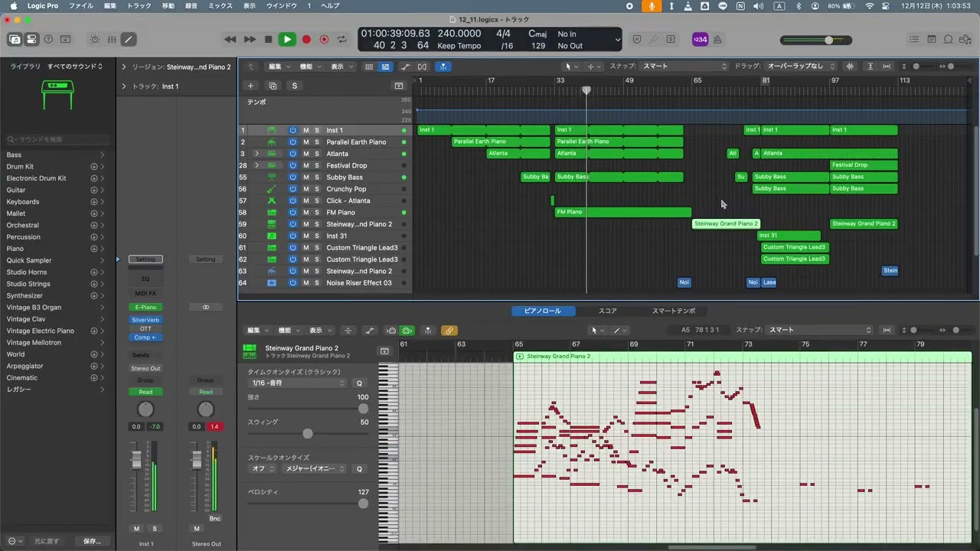
Task: Duplicate track button beside plus
Action: tap(273, 86)
